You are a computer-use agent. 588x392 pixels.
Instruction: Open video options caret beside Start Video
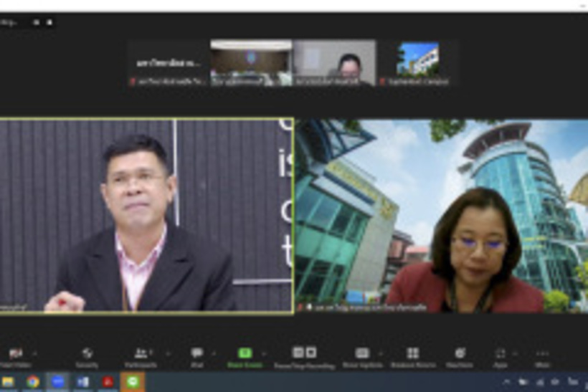click(35, 353)
